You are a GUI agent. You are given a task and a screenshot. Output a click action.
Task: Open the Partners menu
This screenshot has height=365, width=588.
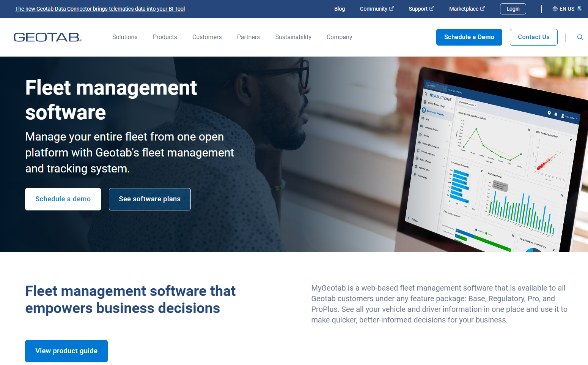[248, 37]
